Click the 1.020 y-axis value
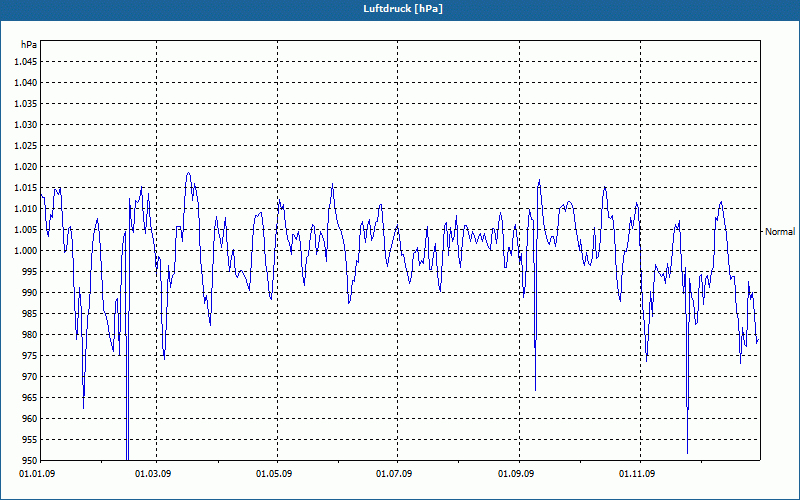The height and width of the screenshot is (500, 800). click(26, 167)
